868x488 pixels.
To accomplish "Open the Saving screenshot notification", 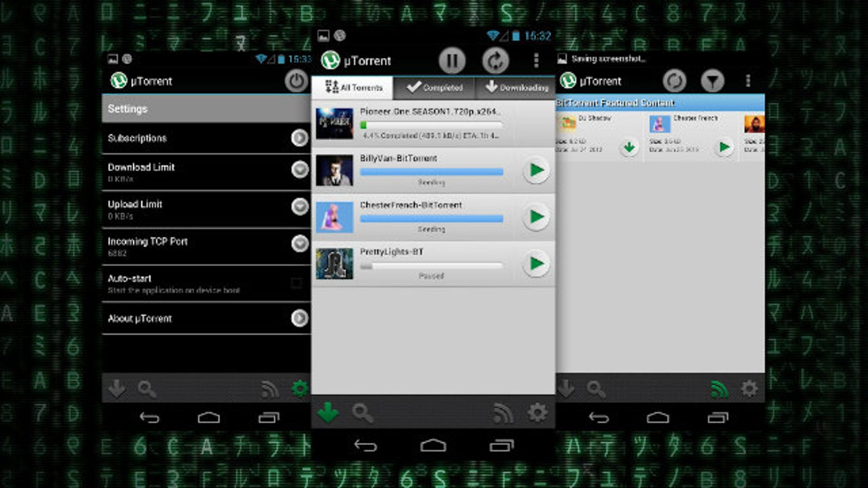I will coord(602,59).
